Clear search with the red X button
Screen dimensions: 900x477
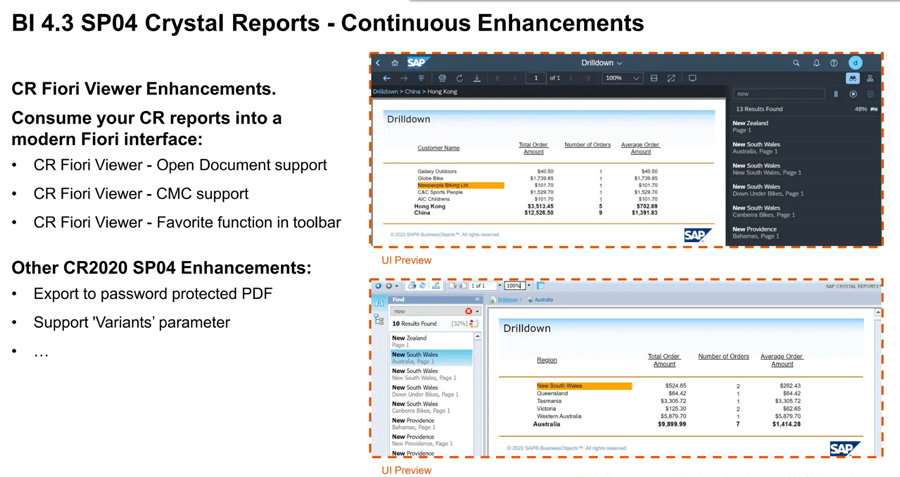(468, 311)
